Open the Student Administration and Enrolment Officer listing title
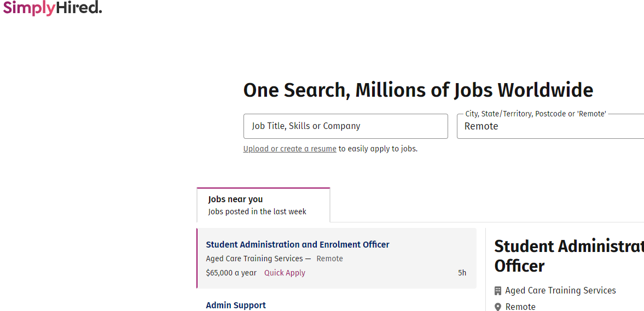This screenshot has width=644, height=311. point(298,245)
